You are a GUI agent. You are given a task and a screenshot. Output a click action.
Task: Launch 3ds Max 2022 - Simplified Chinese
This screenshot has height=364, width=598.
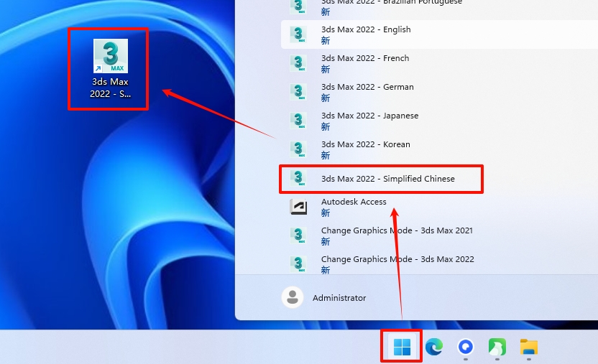(x=387, y=179)
